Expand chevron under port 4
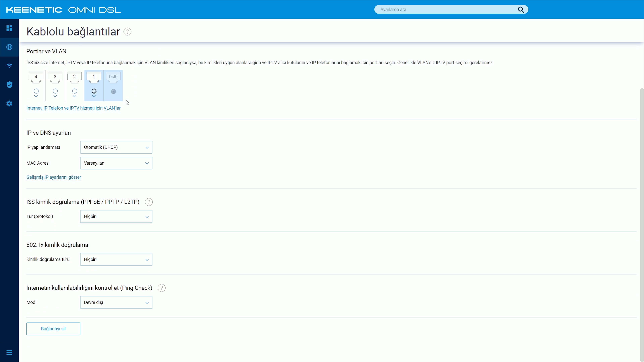644x362 pixels. point(36,96)
